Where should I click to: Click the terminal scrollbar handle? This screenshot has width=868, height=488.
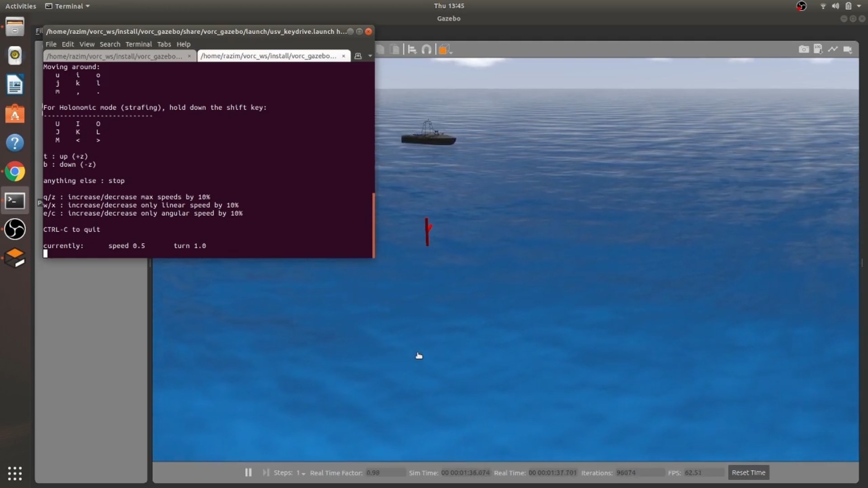373,225
